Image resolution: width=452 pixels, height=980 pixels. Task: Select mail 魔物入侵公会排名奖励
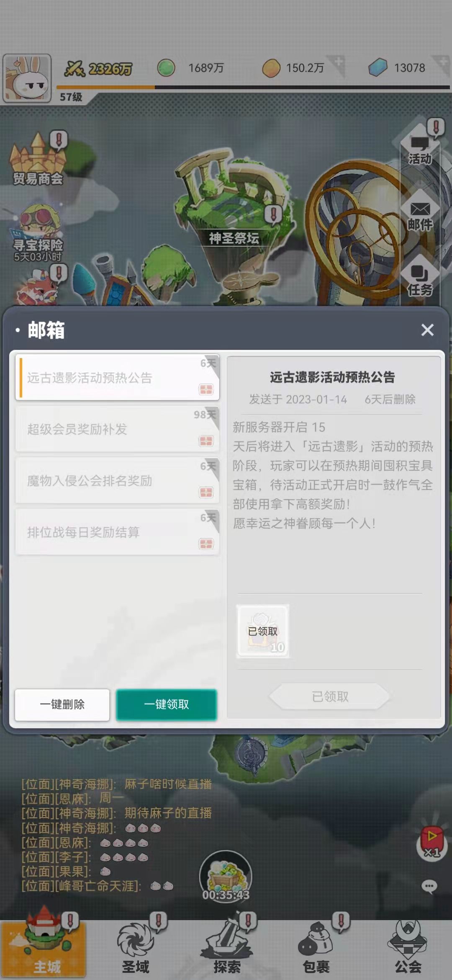coord(117,480)
